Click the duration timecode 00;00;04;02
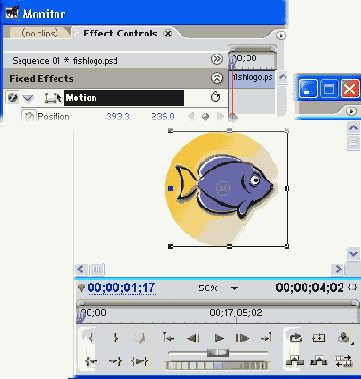This screenshot has height=379, width=361. pyautogui.click(x=309, y=288)
